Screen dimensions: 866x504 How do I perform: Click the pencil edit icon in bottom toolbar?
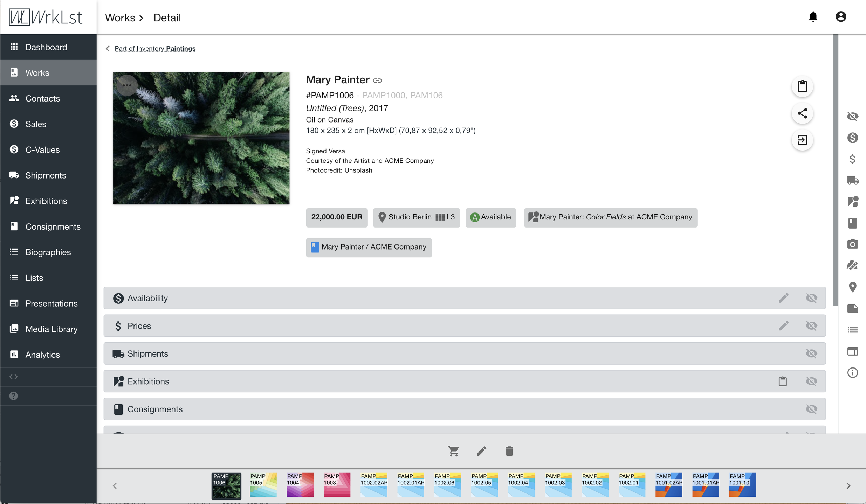(x=481, y=451)
